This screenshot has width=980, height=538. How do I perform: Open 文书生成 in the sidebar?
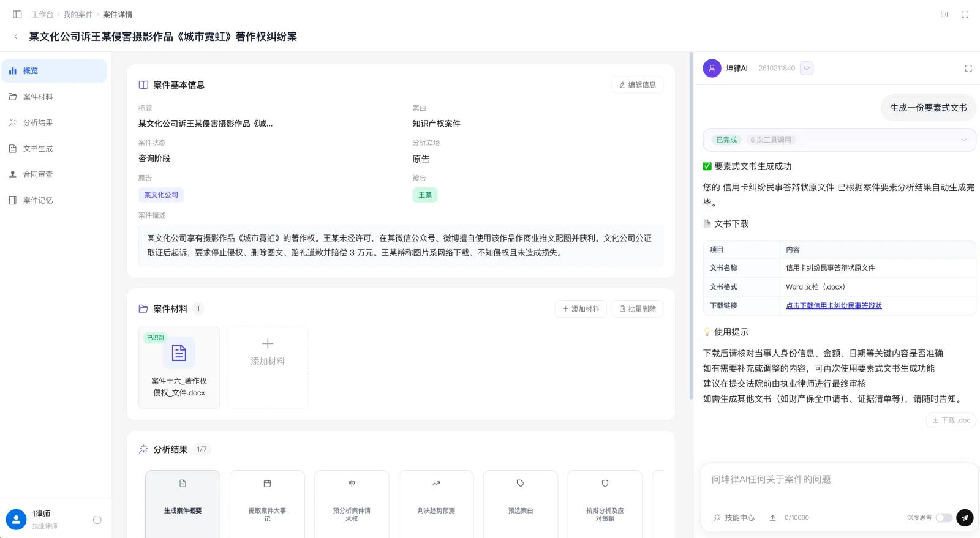point(54,149)
